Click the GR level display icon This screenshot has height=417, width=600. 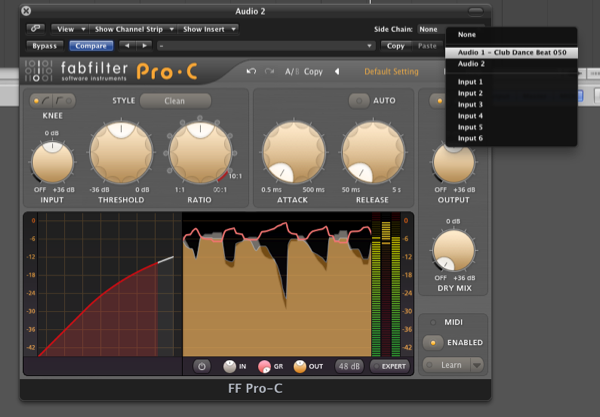(x=265, y=366)
